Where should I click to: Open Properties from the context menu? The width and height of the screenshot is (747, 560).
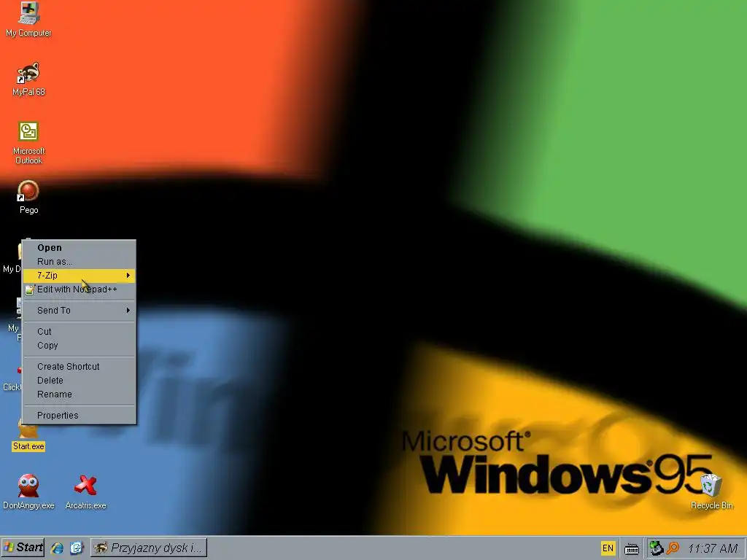(79, 415)
